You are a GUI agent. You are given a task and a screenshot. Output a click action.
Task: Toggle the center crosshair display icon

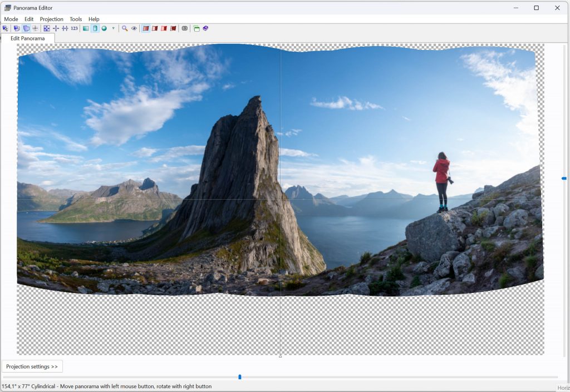click(x=35, y=28)
